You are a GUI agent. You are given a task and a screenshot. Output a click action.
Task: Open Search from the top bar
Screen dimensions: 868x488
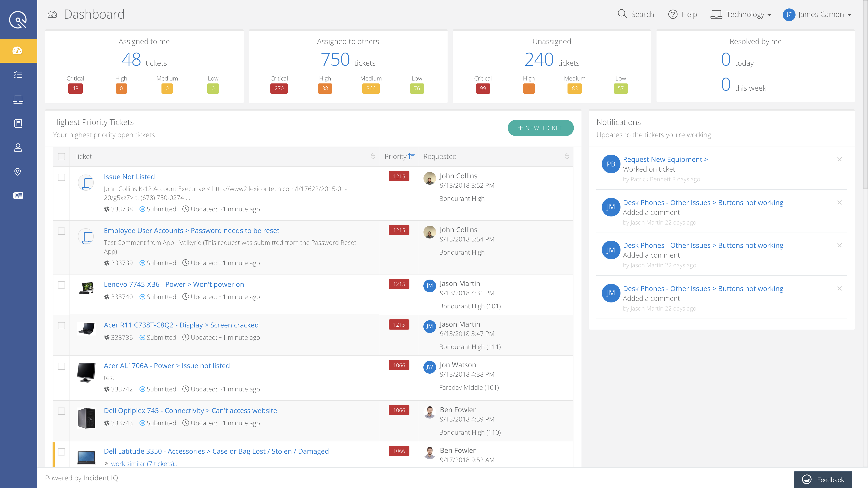(x=636, y=14)
